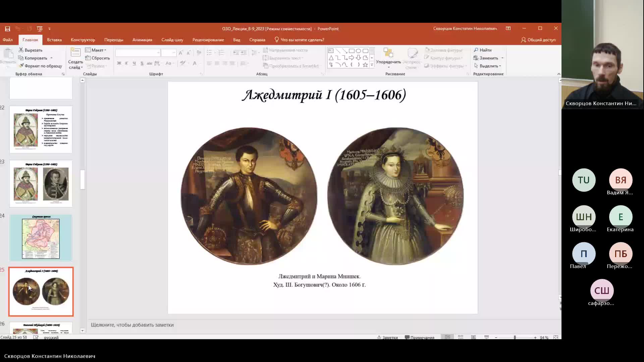Select slide 24 map thumbnail
This screenshot has width=644, height=362.
(x=41, y=238)
